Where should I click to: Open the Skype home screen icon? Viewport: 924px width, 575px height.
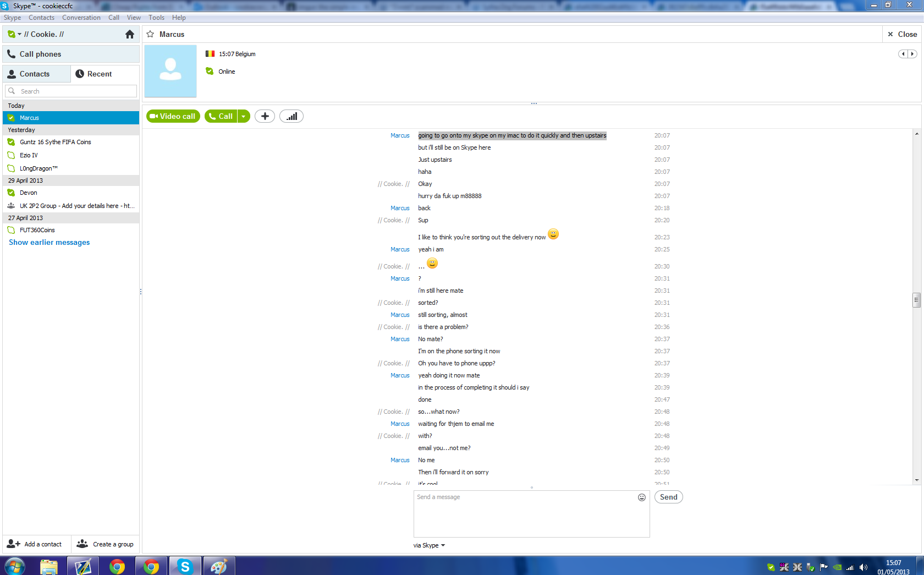coord(130,34)
